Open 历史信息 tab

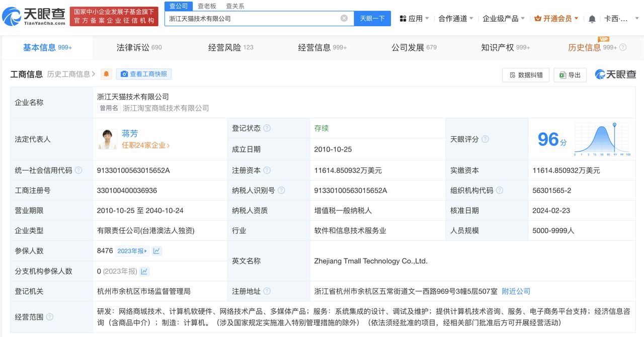tap(592, 47)
